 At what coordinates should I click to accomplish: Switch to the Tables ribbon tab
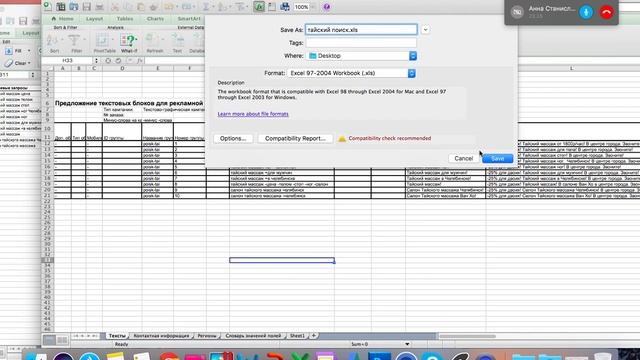[124, 19]
